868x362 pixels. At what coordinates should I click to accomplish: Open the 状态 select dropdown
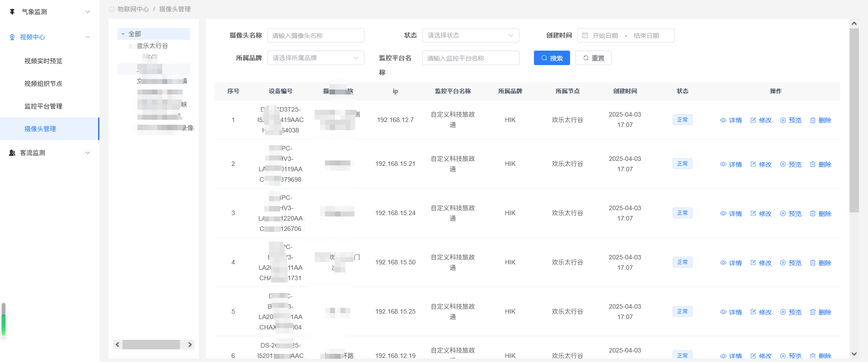tap(471, 35)
